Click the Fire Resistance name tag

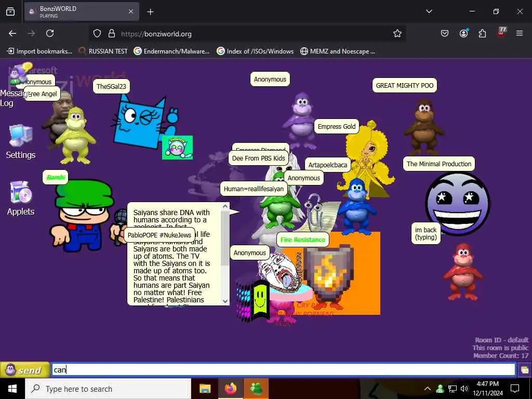pyautogui.click(x=303, y=240)
